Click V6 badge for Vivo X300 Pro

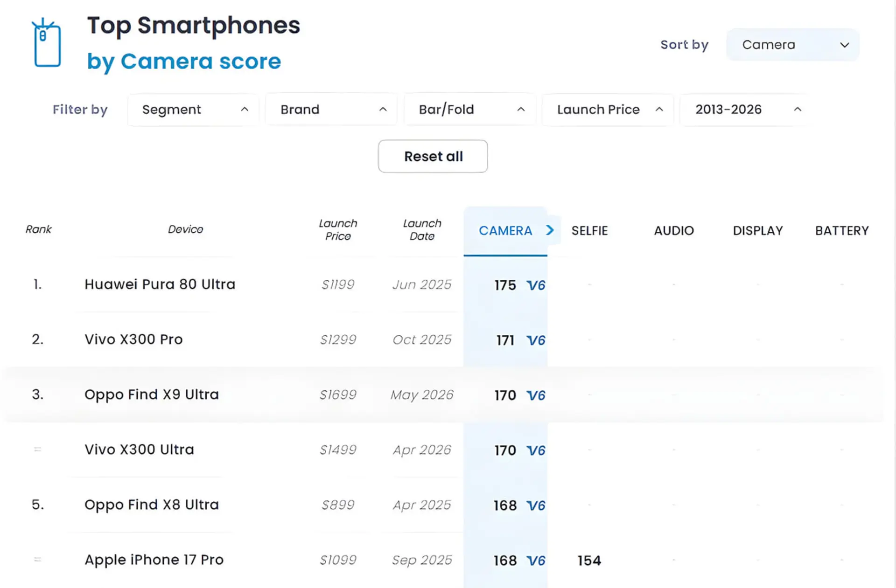(536, 340)
